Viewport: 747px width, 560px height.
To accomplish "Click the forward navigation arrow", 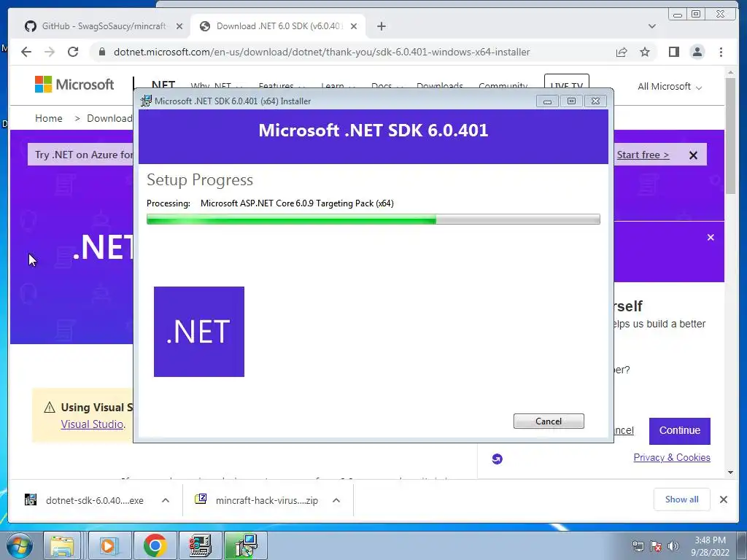I will click(50, 52).
